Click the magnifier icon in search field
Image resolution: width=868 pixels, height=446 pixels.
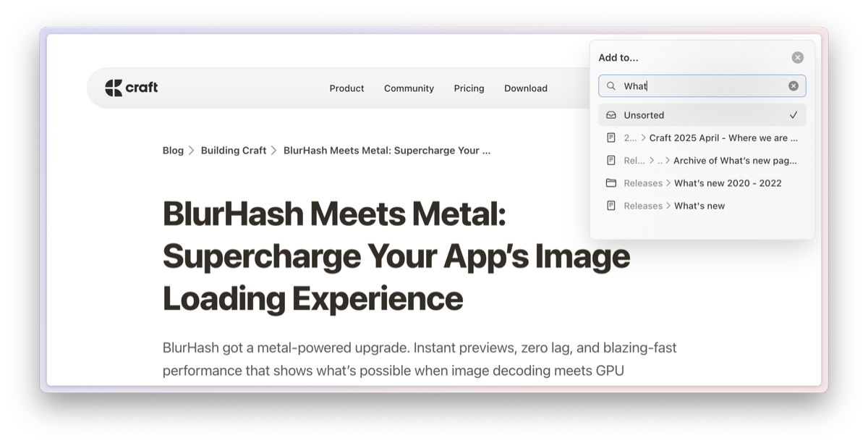(x=611, y=85)
